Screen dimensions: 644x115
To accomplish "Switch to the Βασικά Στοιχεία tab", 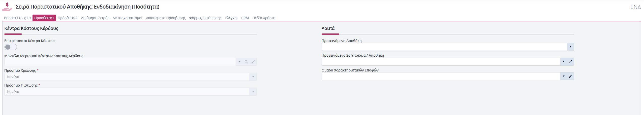I will 17,18.
